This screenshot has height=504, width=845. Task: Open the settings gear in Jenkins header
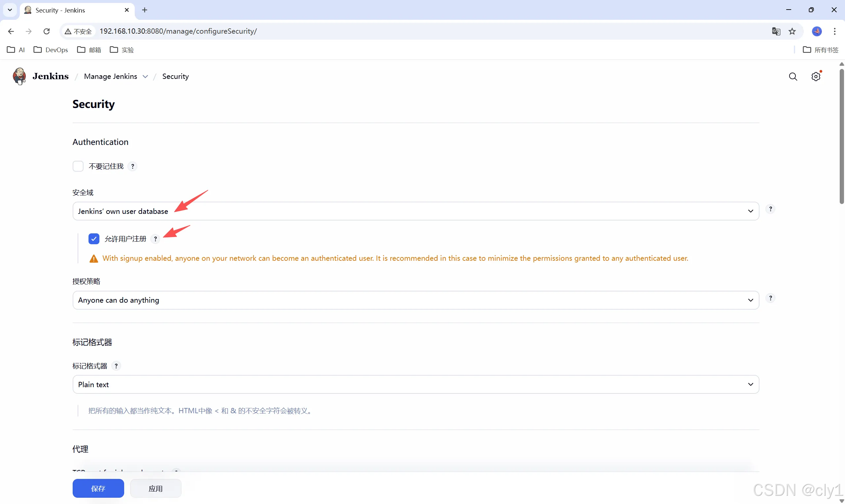click(x=815, y=77)
